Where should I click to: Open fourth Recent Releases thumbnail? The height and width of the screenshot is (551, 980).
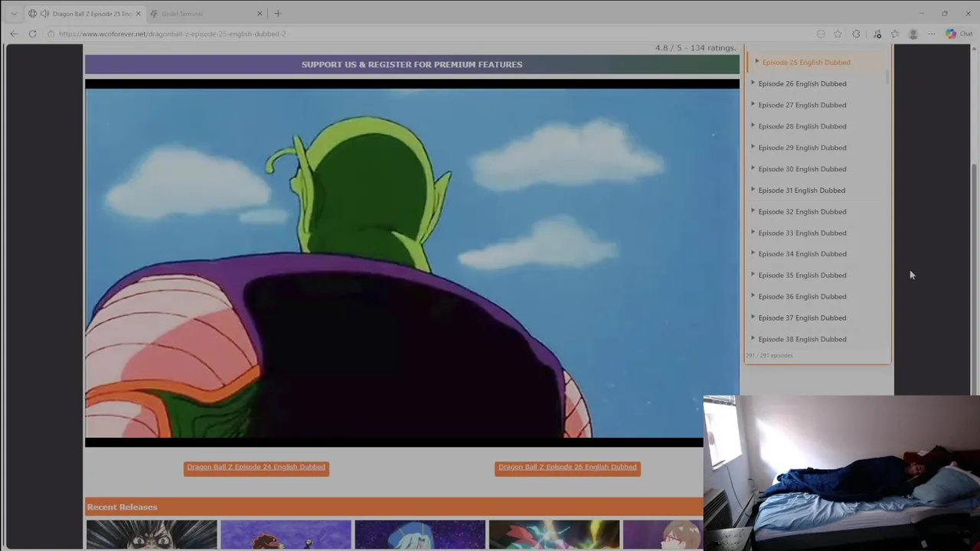tap(554, 534)
